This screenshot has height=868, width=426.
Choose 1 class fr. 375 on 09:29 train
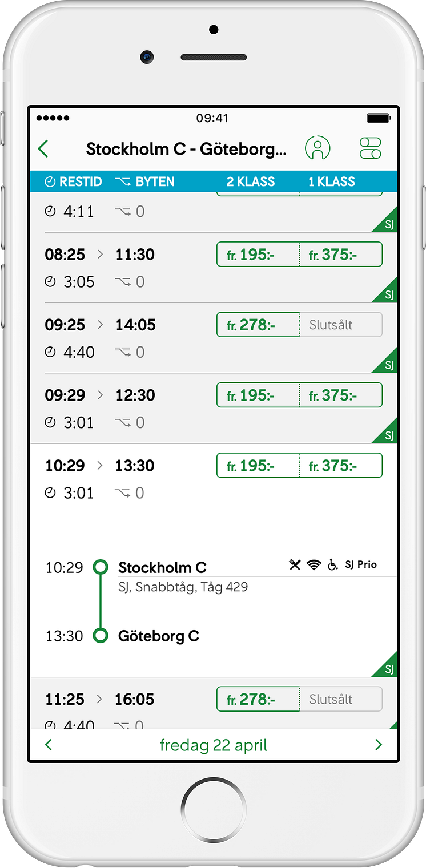coord(340,395)
